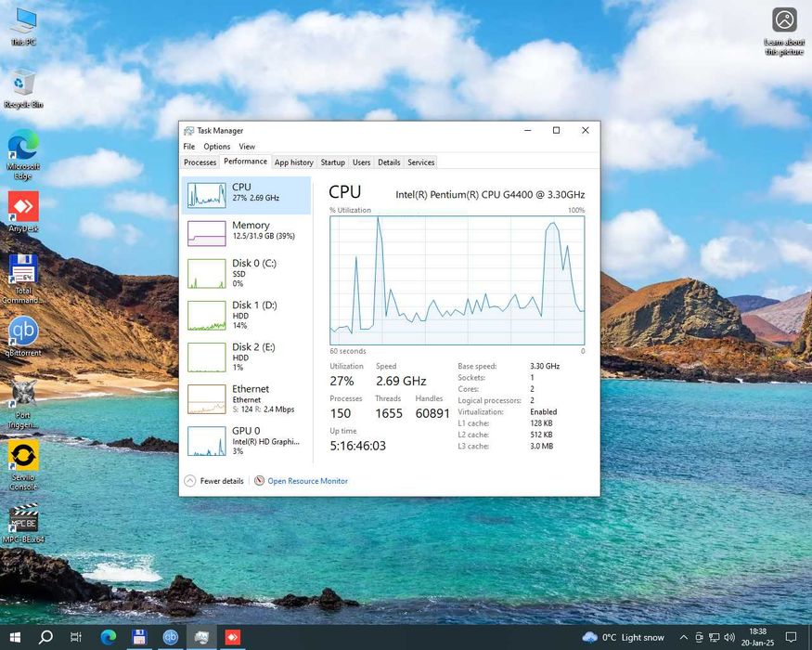The image size is (812, 650).
Task: Open the View menu
Action: coord(247,147)
